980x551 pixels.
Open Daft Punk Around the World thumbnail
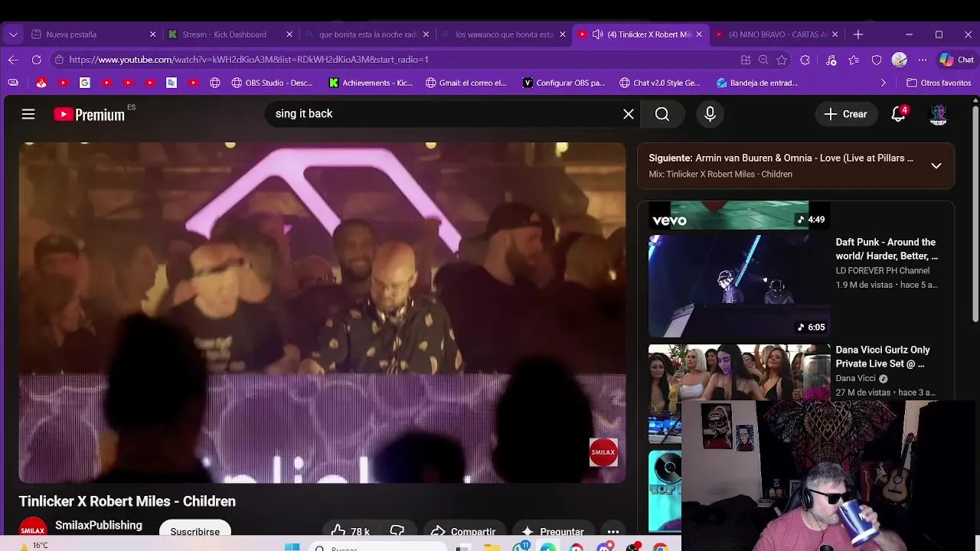(x=739, y=285)
